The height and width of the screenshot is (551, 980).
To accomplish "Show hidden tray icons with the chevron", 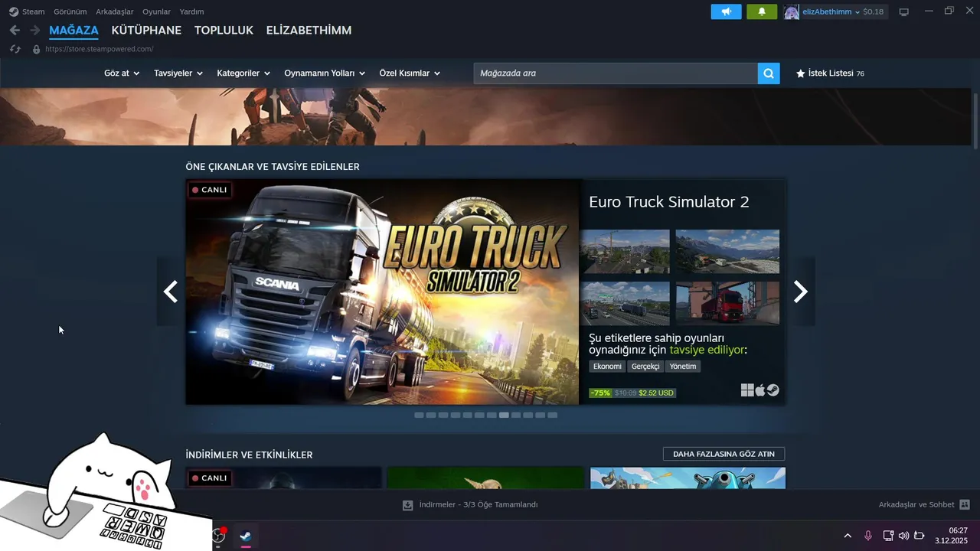I will click(848, 536).
